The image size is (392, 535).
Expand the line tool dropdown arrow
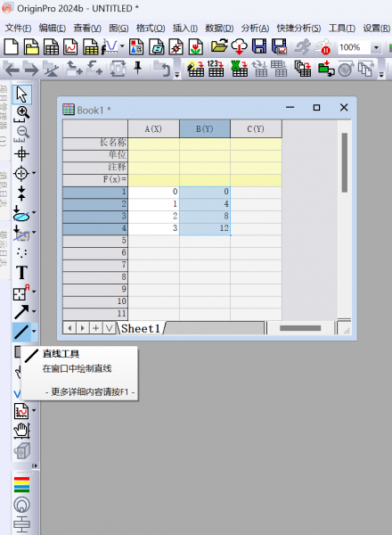[34, 332]
